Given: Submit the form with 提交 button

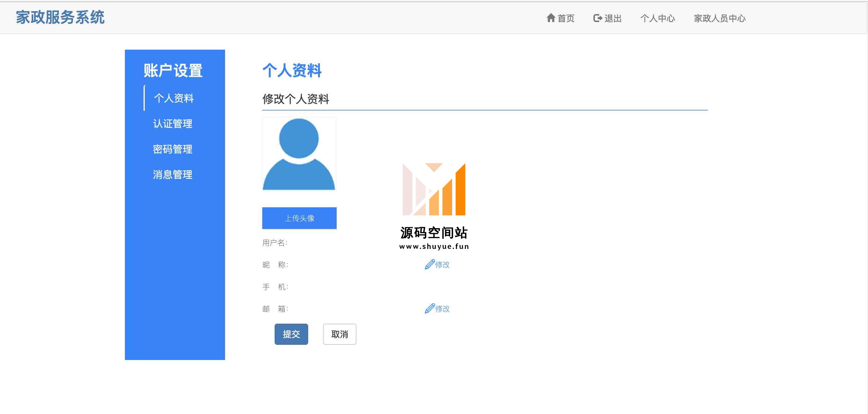Looking at the screenshot, I should tap(291, 334).
